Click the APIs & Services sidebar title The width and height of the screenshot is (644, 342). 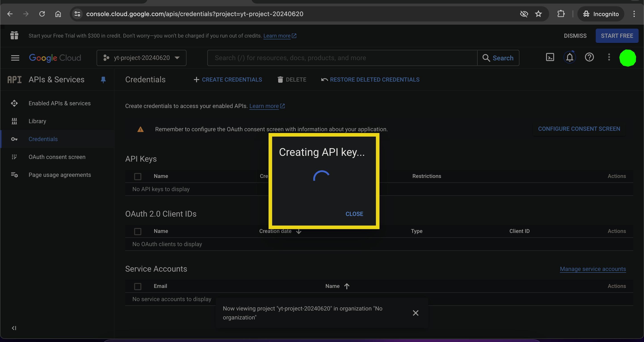pyautogui.click(x=57, y=80)
